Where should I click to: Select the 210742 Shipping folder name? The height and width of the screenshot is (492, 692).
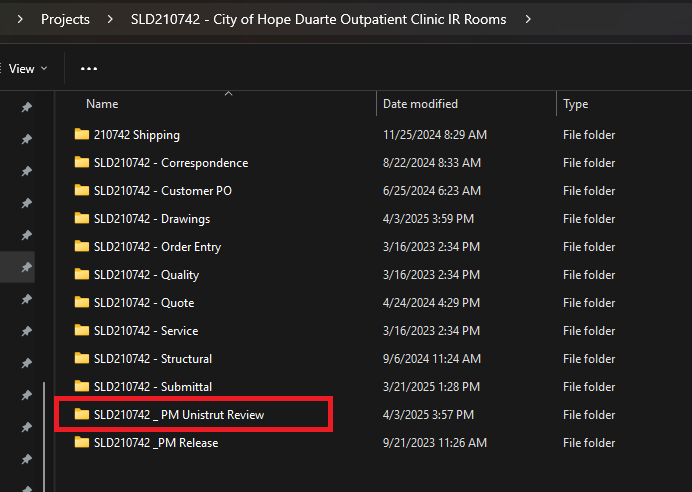[137, 135]
